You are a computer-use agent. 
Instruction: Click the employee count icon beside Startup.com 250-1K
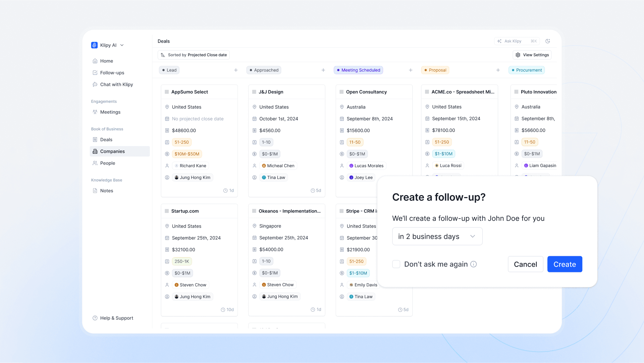coord(167,262)
